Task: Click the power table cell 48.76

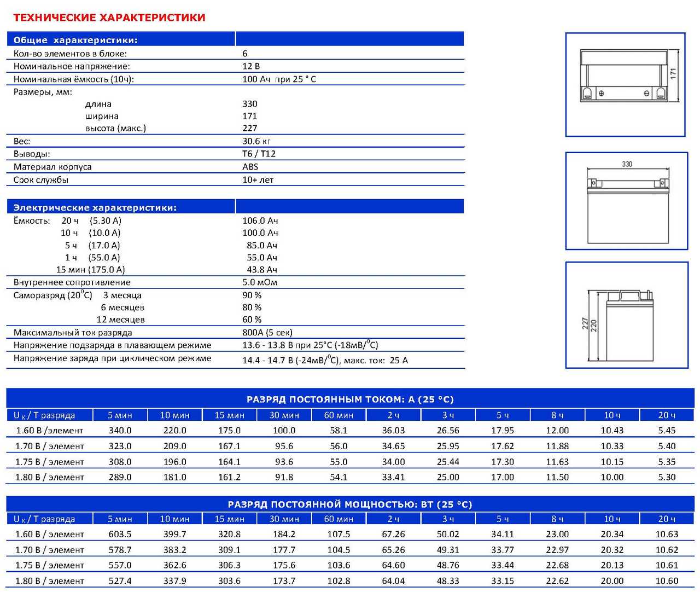Action: [448, 565]
